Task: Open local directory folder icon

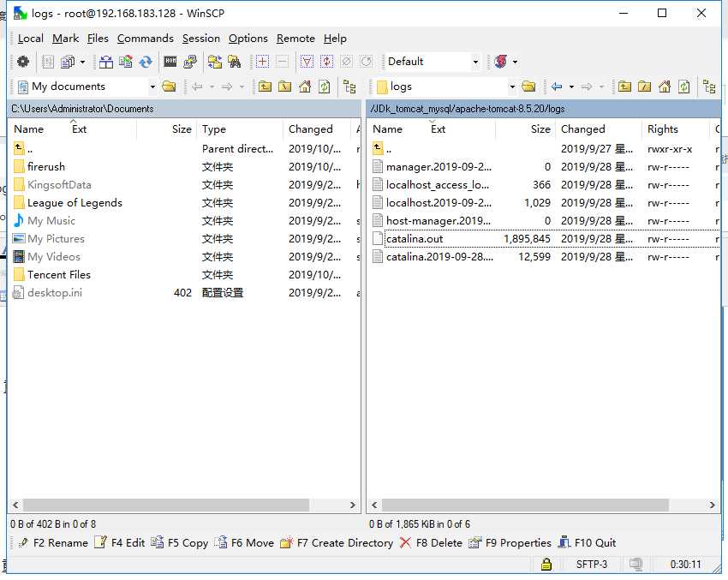Action: point(169,87)
